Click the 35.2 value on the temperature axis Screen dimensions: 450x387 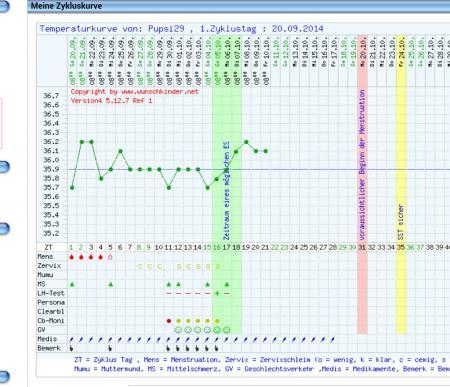pos(51,233)
